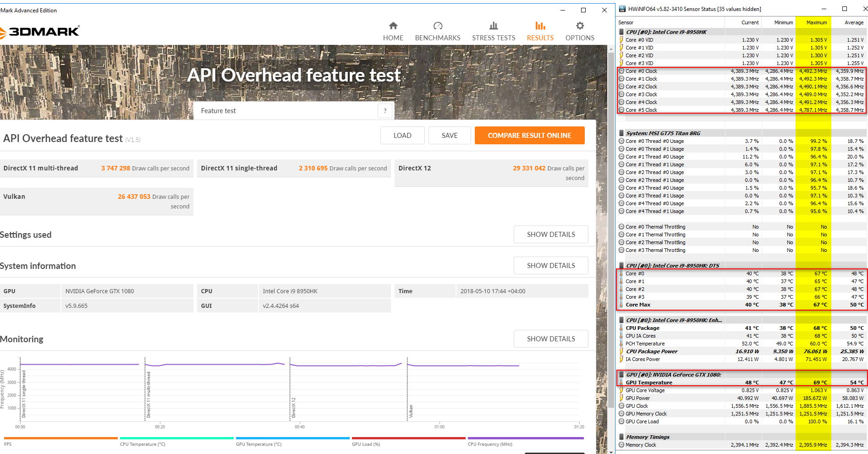This screenshot has height=454, width=868.
Task: Click lightning icon of GPU Power row
Action: click(621, 398)
